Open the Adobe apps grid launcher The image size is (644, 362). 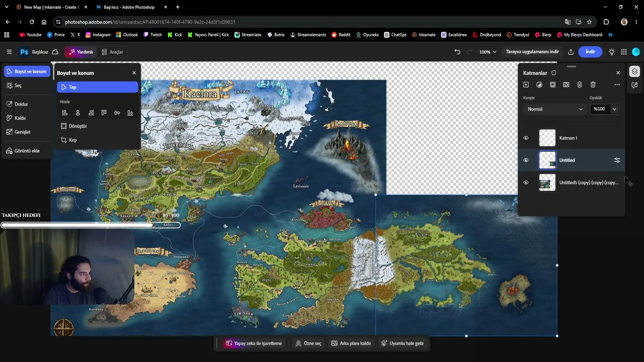(x=623, y=52)
